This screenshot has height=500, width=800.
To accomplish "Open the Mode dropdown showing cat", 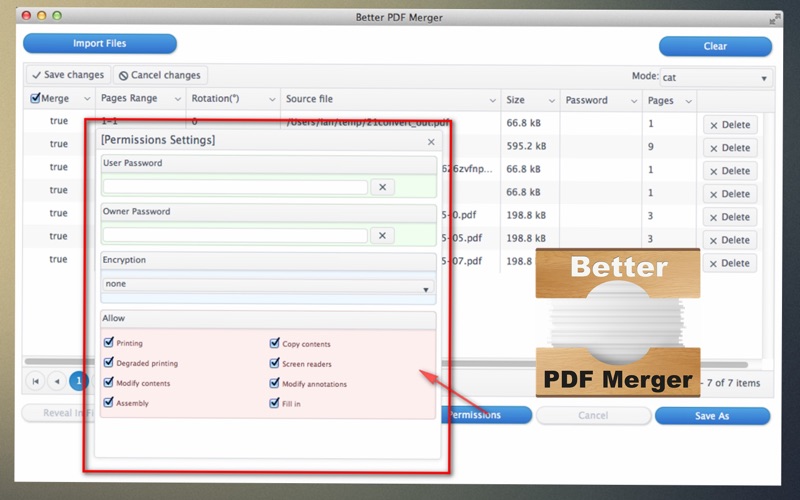I will pos(716,78).
